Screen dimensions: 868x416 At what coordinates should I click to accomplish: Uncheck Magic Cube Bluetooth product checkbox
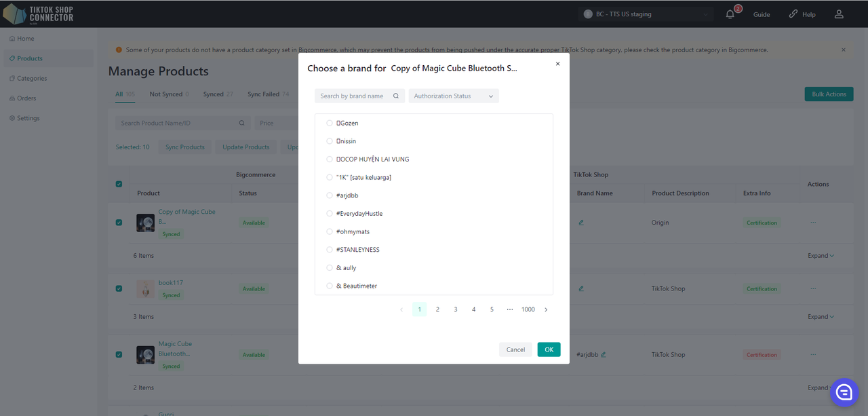[x=119, y=354]
